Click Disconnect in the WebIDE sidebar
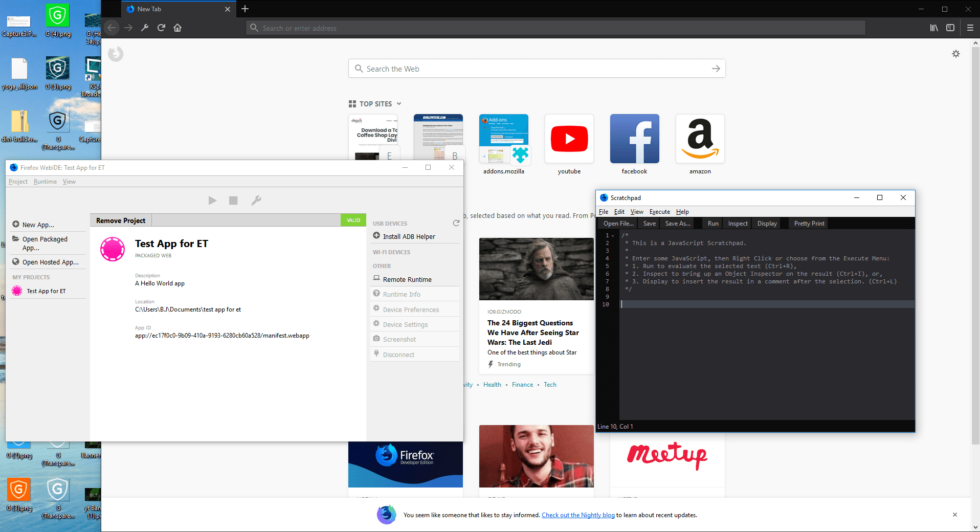This screenshot has width=980, height=532. pos(399,354)
